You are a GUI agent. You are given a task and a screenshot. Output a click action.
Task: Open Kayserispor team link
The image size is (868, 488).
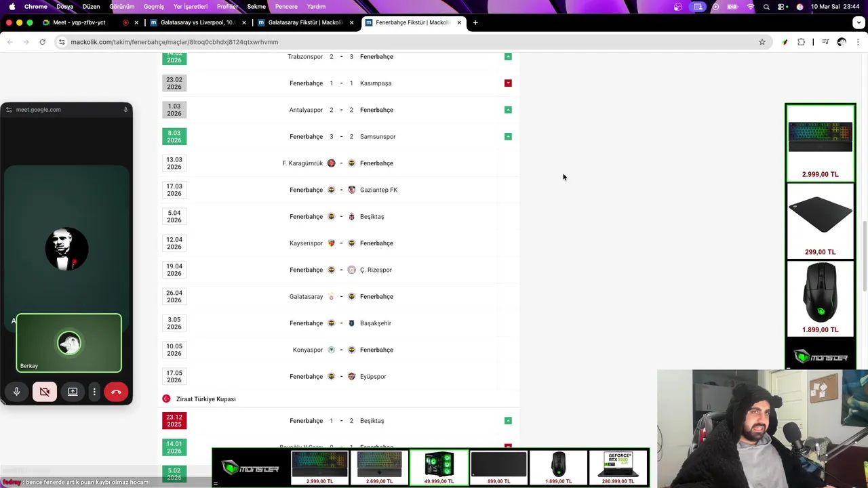coord(306,243)
